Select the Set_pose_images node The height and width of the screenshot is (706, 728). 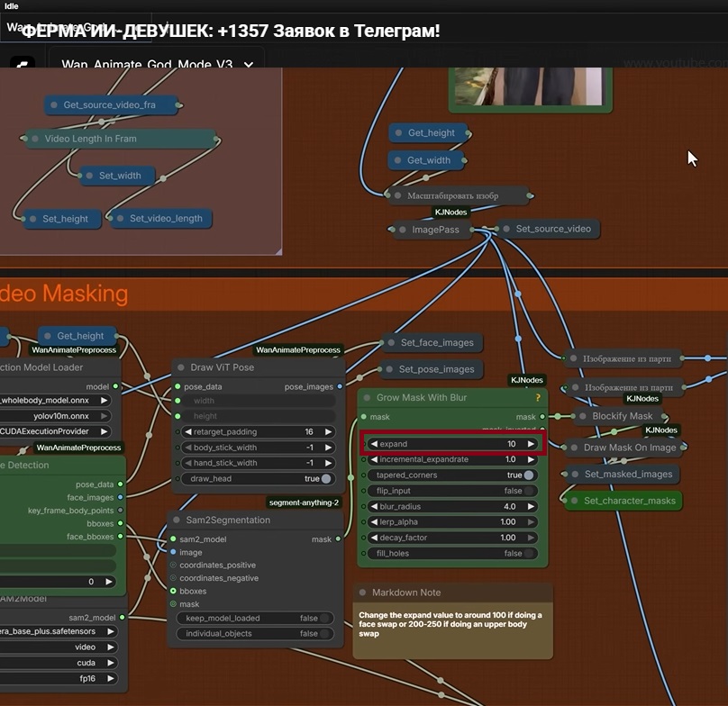[x=432, y=369]
